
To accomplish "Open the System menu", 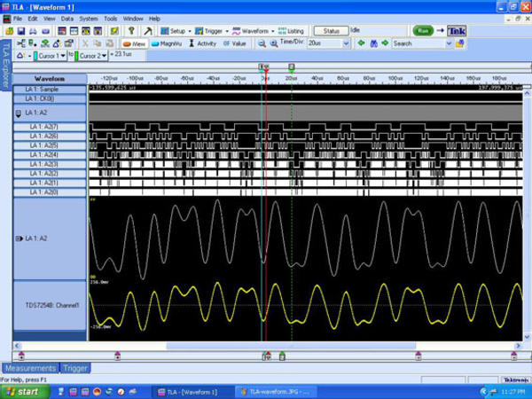I will (89, 18).
